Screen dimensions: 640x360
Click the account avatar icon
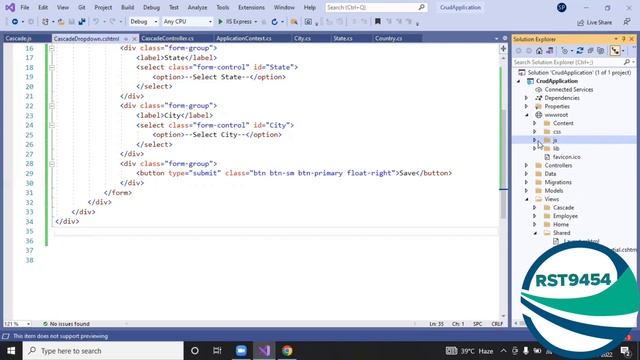click(562, 7)
